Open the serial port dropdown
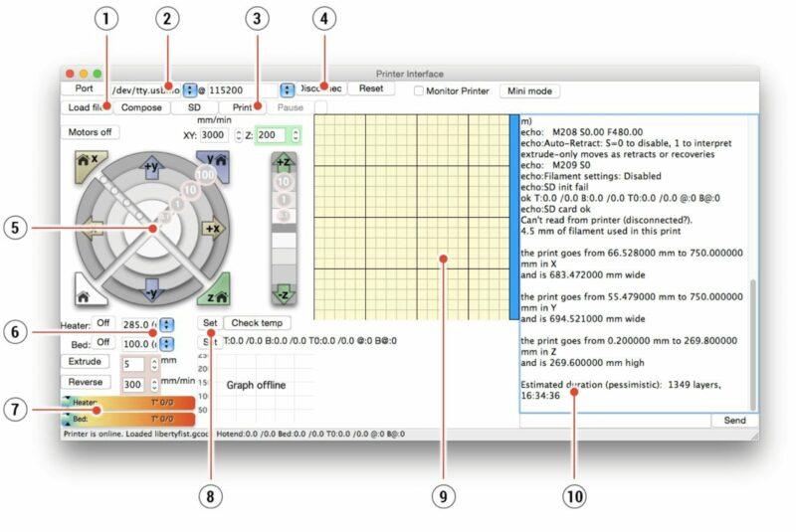This screenshot has width=796, height=532. pos(189,89)
